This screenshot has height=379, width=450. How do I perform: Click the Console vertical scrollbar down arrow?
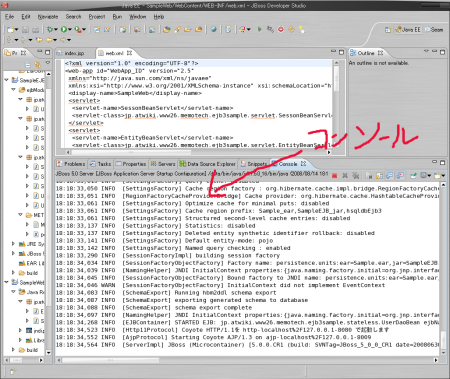[x=443, y=353]
